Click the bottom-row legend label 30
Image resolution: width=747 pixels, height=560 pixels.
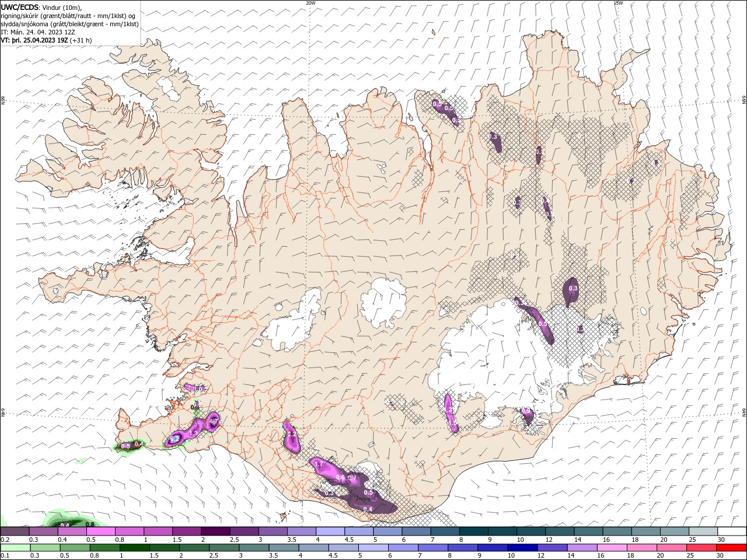[721, 556]
